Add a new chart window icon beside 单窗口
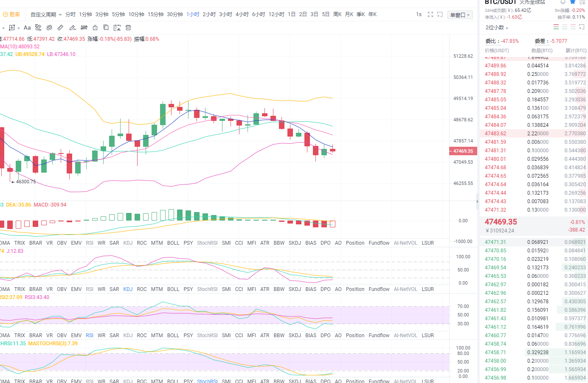The width and height of the screenshot is (588, 383). point(440,14)
